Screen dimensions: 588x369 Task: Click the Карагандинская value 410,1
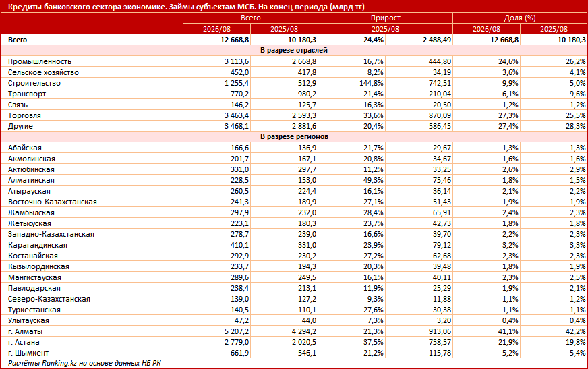click(x=239, y=246)
